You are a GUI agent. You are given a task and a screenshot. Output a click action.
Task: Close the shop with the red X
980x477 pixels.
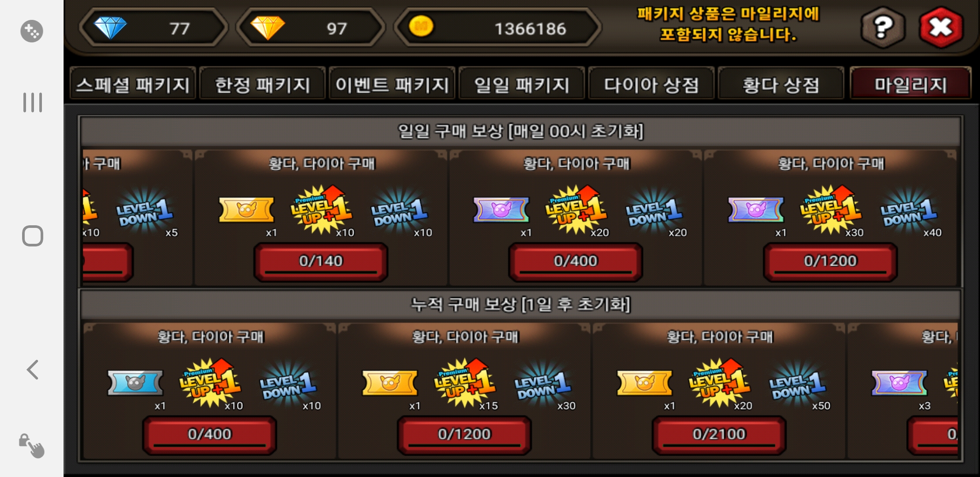(941, 27)
